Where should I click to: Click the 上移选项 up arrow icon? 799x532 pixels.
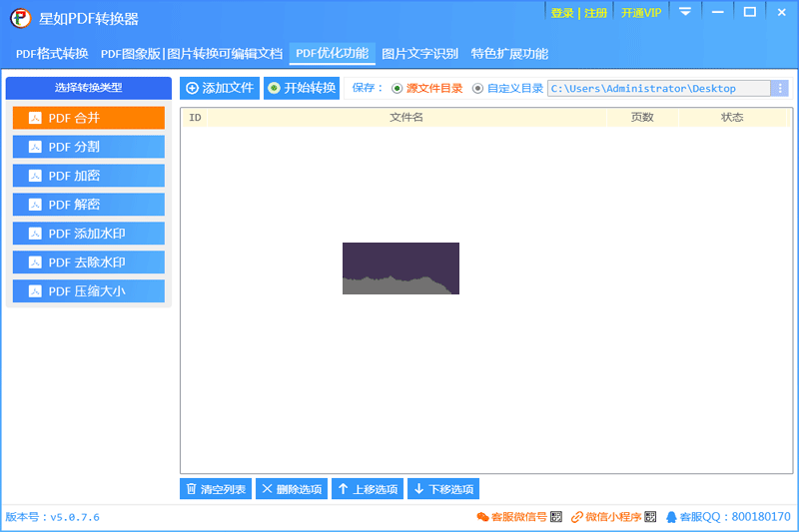point(343,489)
